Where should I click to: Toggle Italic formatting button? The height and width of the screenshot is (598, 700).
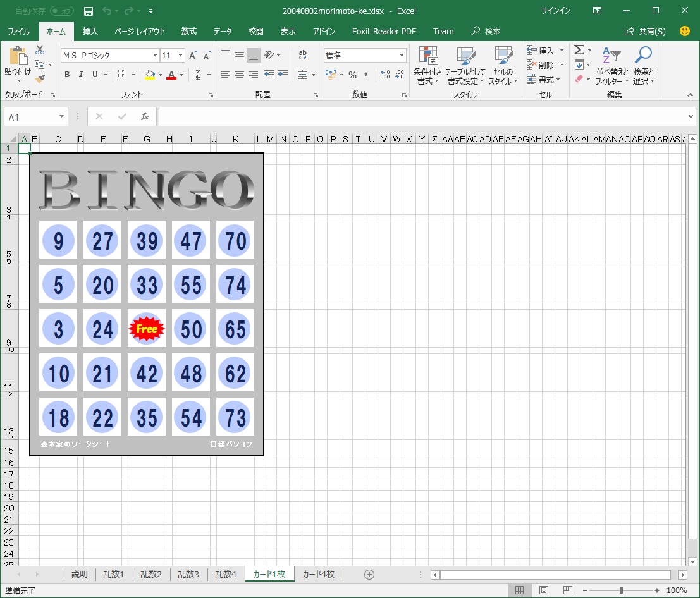pos(81,75)
